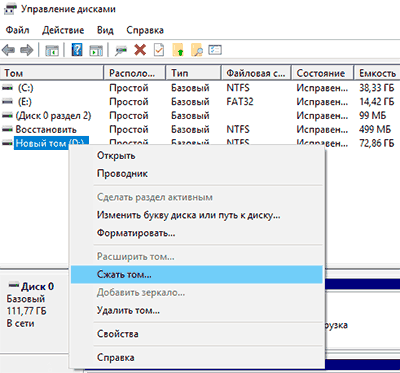The width and height of the screenshot is (400, 373).
Task: Sort by the Том column header
Action: [52, 73]
